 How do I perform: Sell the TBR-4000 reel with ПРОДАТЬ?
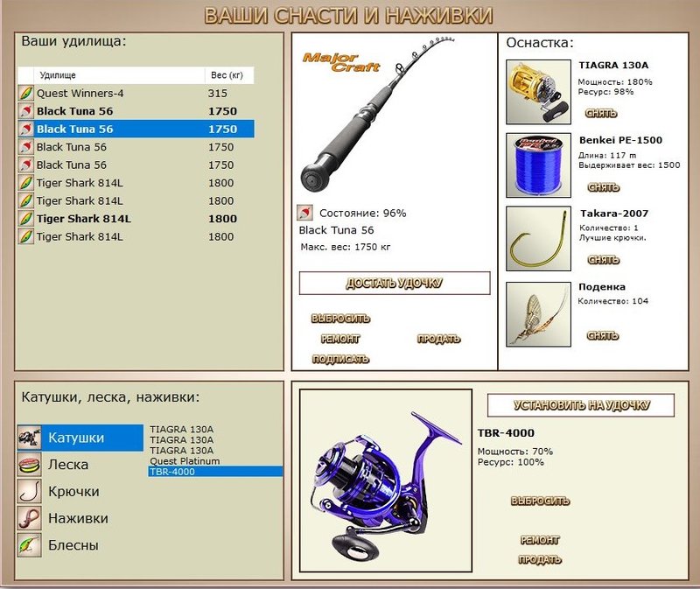coord(540,559)
